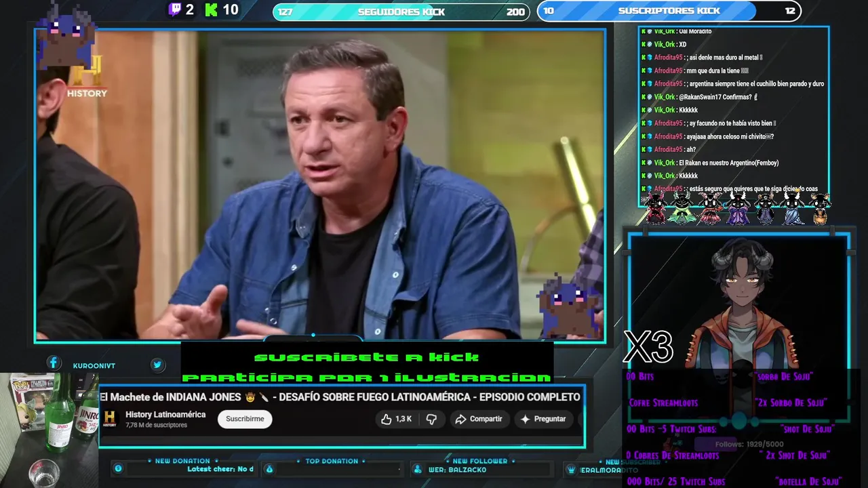The width and height of the screenshot is (868, 488).
Task: Click the 'PARTICIPA POR 1 ILUSTRACION' banner text
Action: click(x=367, y=378)
